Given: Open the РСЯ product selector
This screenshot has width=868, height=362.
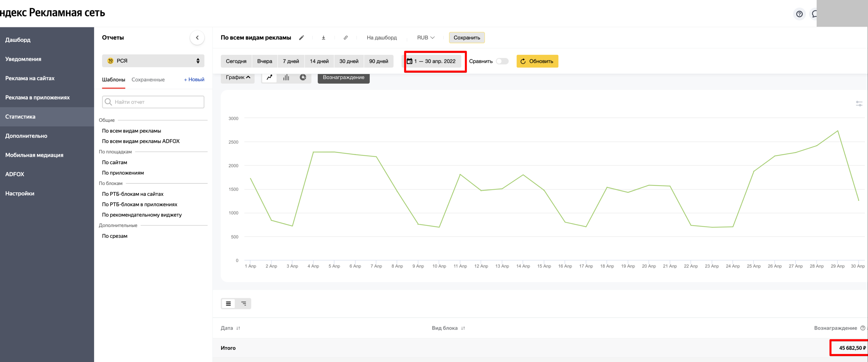Looking at the screenshot, I should pyautogui.click(x=153, y=61).
